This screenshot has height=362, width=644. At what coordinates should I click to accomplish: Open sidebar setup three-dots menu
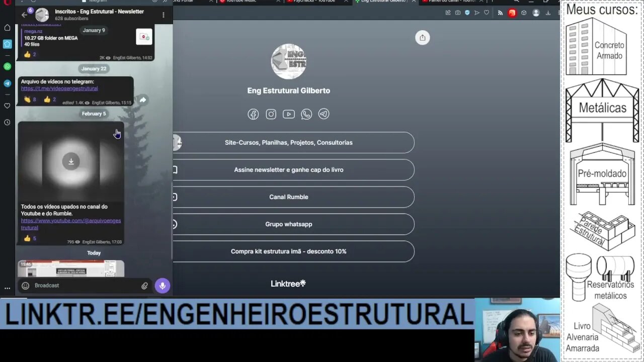(x=7, y=289)
